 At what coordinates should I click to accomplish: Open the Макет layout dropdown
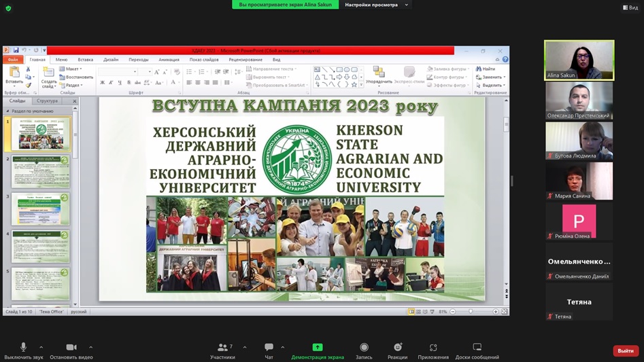(x=71, y=69)
